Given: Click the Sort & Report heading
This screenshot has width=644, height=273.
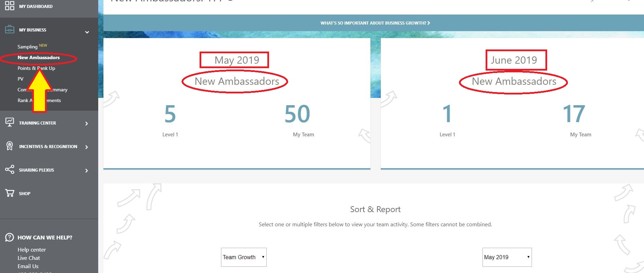Looking at the screenshot, I should [x=375, y=209].
